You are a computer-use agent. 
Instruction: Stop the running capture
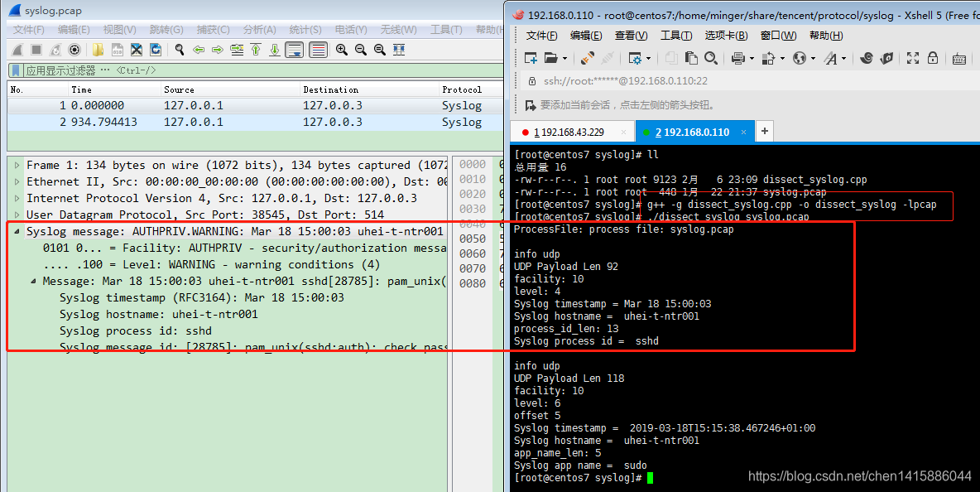[35, 50]
